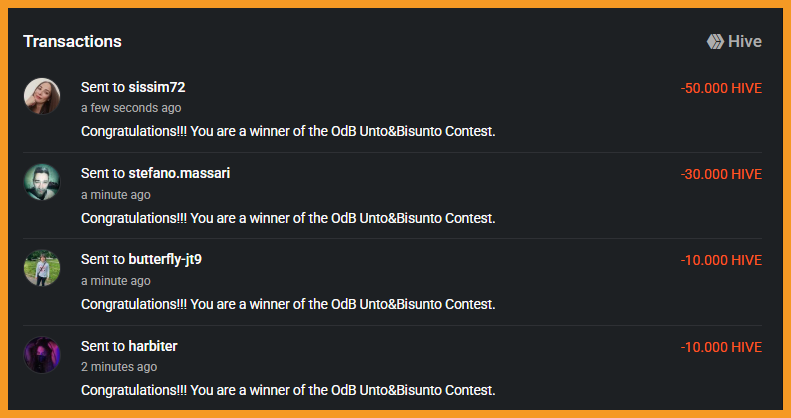This screenshot has width=791, height=418.
Task: Follow the butterfly-jt9 username link
Action: 165,260
